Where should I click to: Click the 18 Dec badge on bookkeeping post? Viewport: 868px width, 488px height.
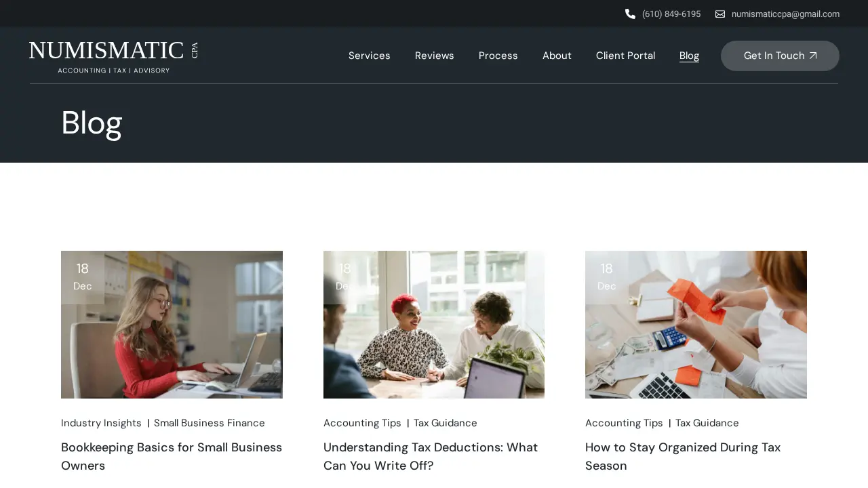coord(83,277)
